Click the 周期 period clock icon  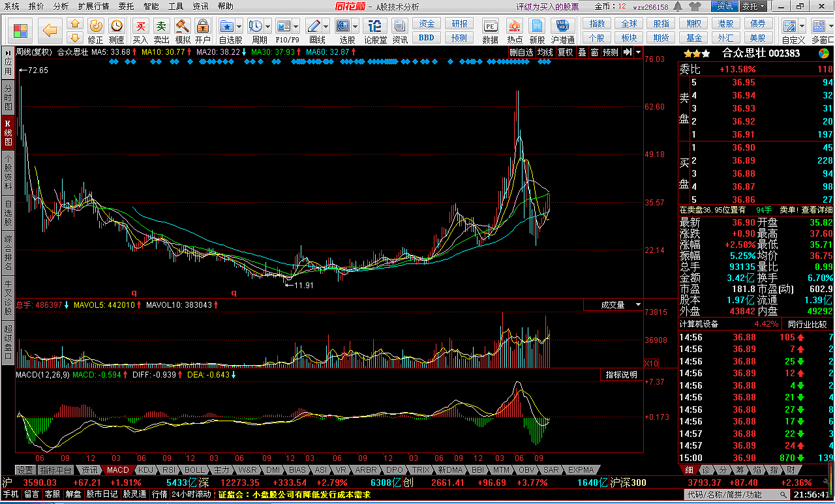click(255, 26)
